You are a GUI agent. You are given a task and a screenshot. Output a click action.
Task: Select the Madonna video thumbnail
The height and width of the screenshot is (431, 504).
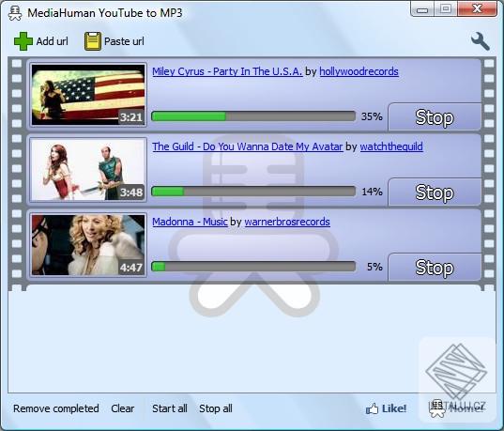[88, 245]
